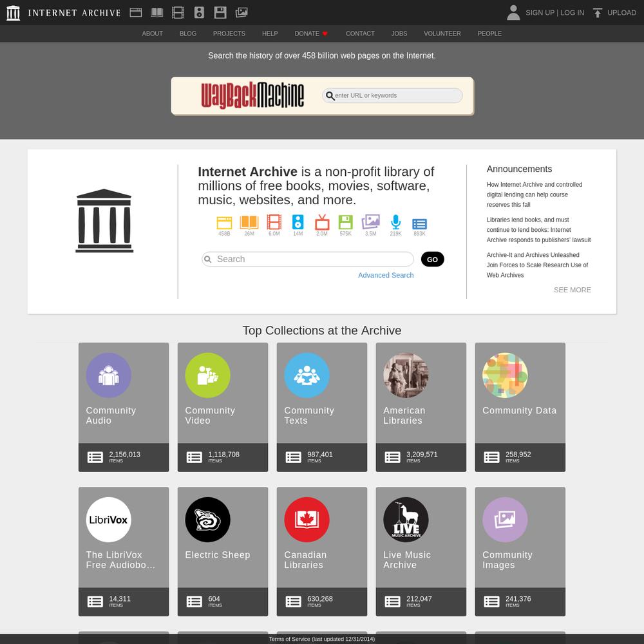644x644 pixels.
Task: Focus the main archive Search field
Action: click(308, 259)
